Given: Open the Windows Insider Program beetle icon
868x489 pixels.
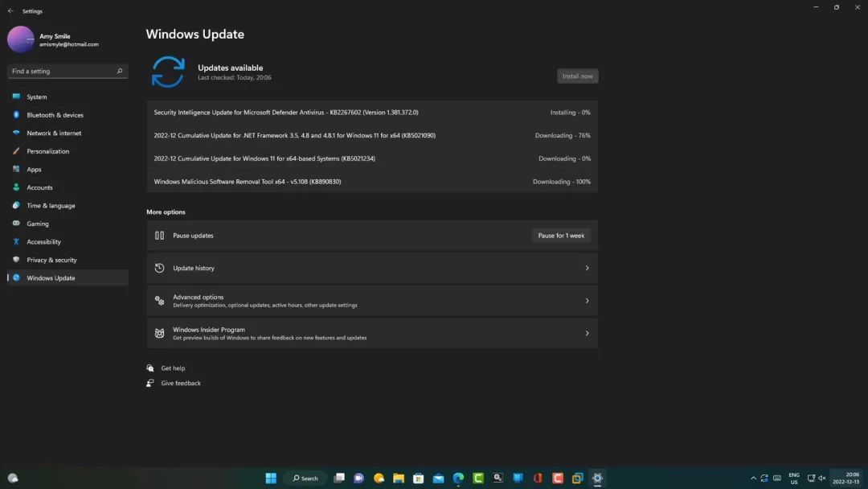Looking at the screenshot, I should (x=159, y=332).
